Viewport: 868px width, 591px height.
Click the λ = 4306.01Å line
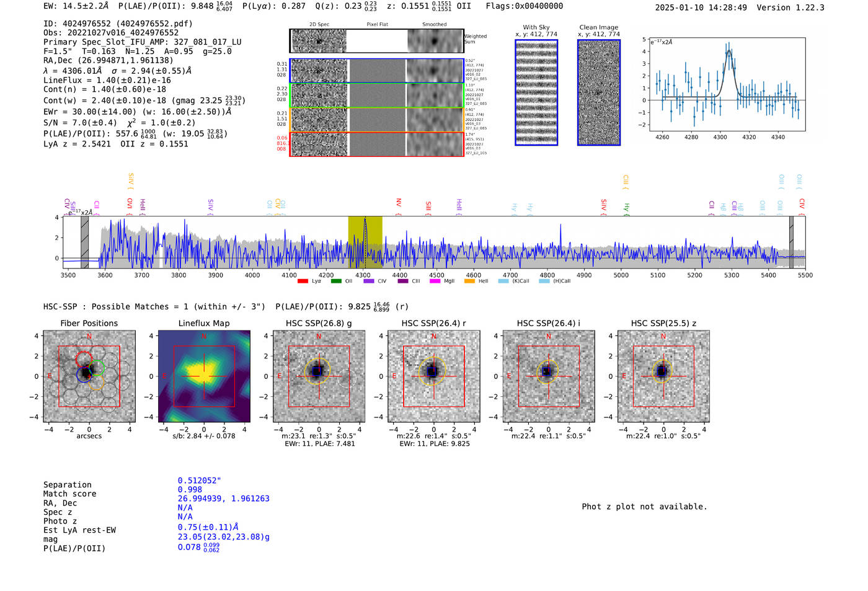click(x=117, y=71)
